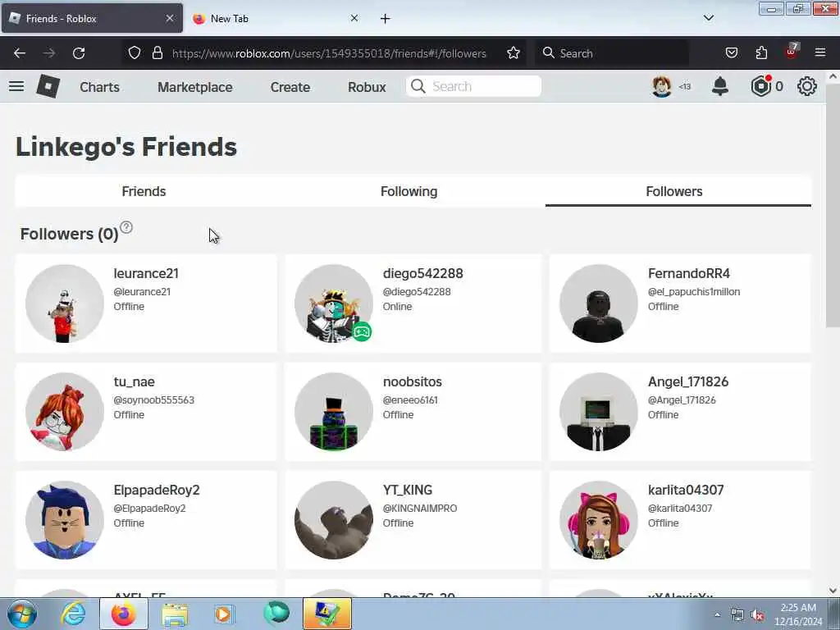Click the @KINGNAIMPRO username text

419,508
